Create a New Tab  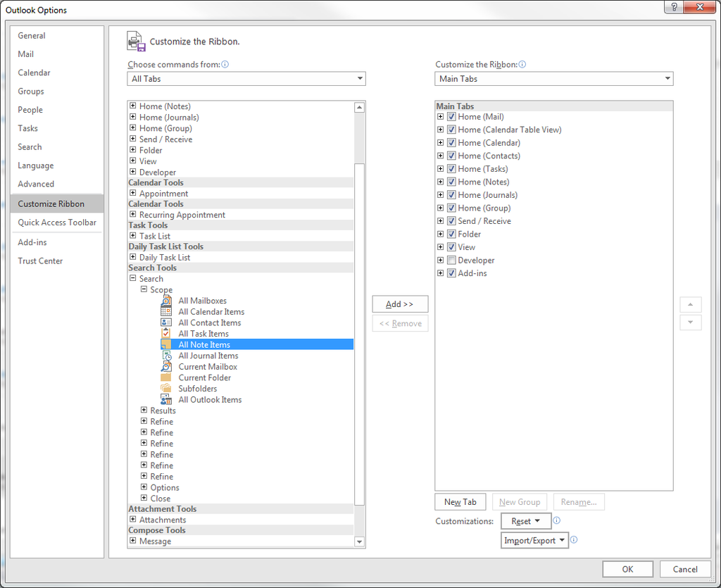460,501
